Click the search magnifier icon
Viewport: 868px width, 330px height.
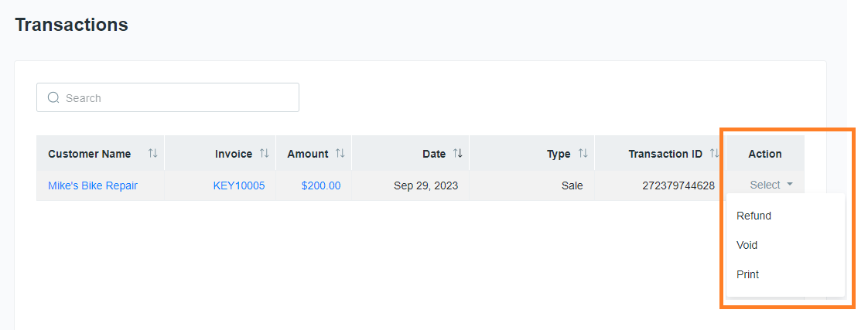(53, 98)
